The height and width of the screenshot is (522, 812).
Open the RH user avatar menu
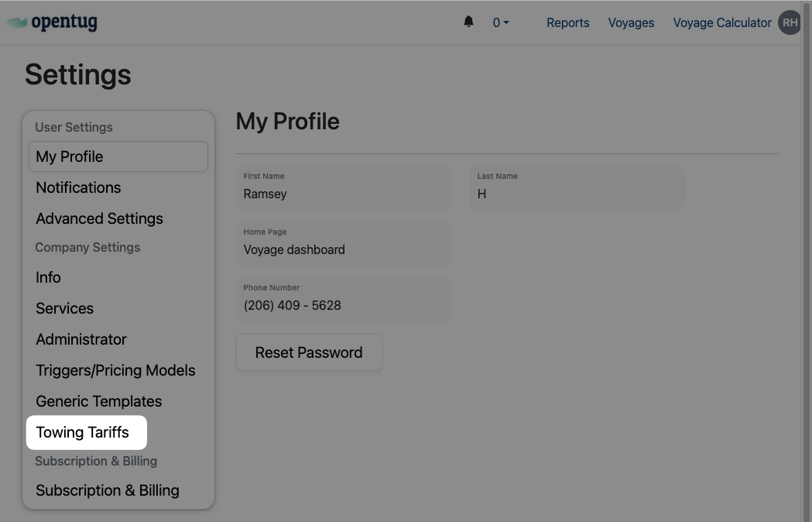[x=789, y=22]
